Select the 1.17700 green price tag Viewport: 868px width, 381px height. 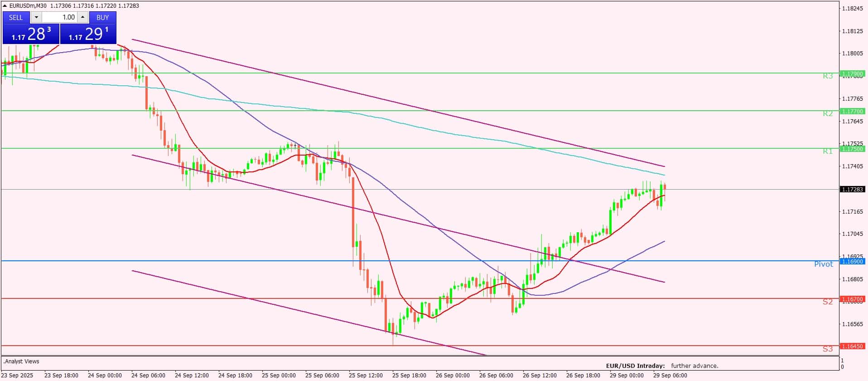click(x=852, y=111)
